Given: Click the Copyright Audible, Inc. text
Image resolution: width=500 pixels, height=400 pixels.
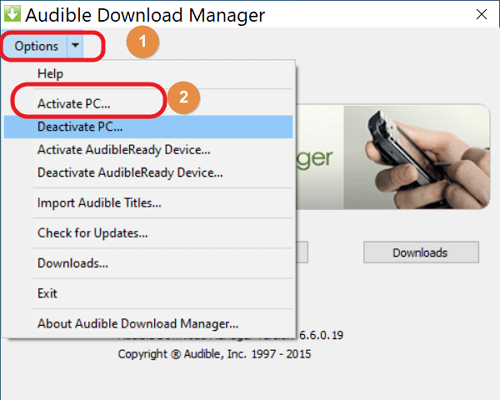Looking at the screenshot, I should (x=214, y=354).
